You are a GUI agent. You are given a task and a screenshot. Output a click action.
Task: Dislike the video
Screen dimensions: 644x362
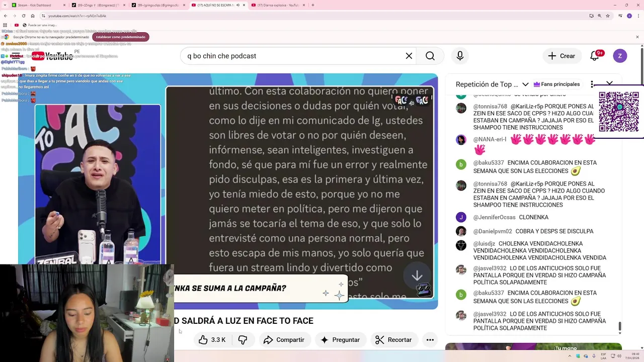click(x=243, y=340)
